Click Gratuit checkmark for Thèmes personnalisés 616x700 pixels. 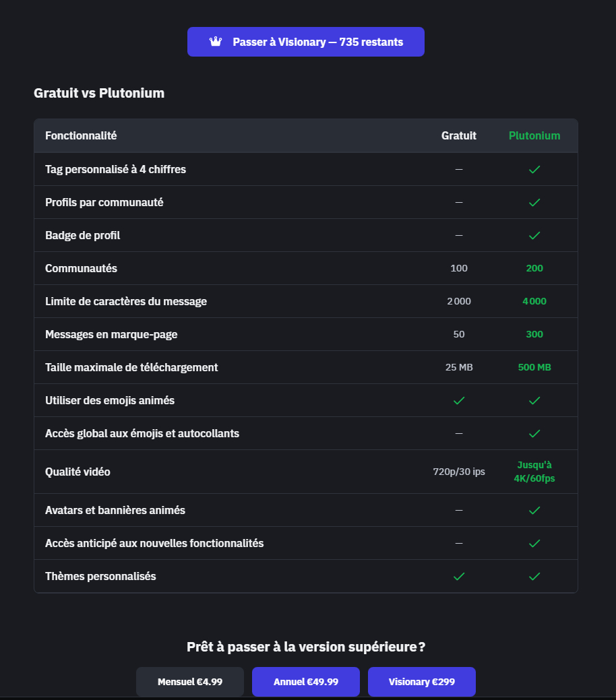tap(459, 576)
